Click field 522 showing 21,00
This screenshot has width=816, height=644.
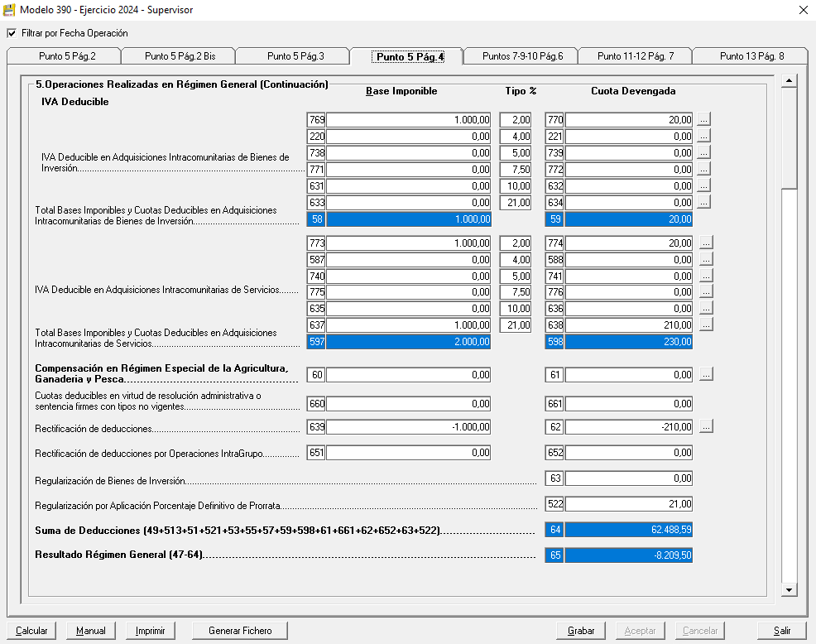(x=629, y=504)
